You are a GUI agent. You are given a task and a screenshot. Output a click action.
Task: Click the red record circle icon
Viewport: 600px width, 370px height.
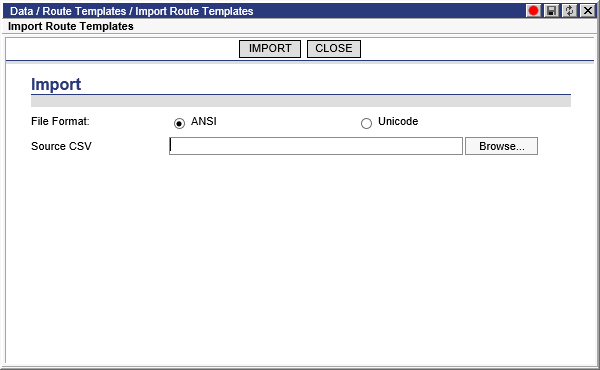533,11
